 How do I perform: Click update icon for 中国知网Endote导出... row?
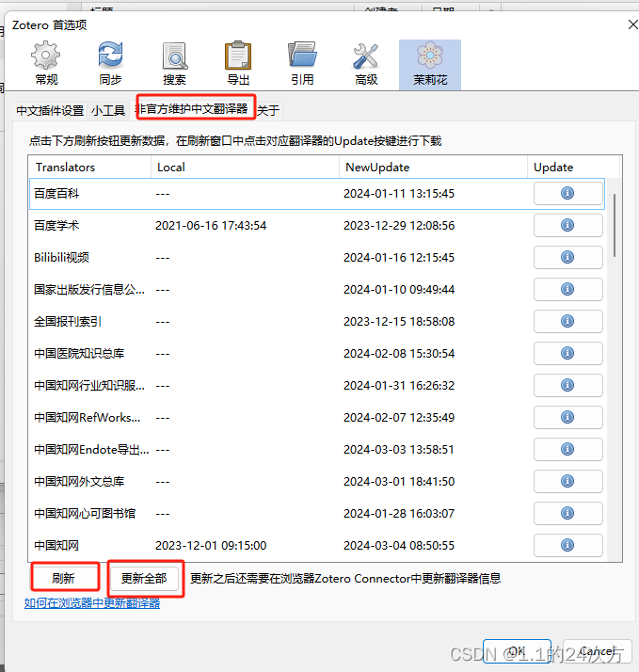[x=567, y=449]
